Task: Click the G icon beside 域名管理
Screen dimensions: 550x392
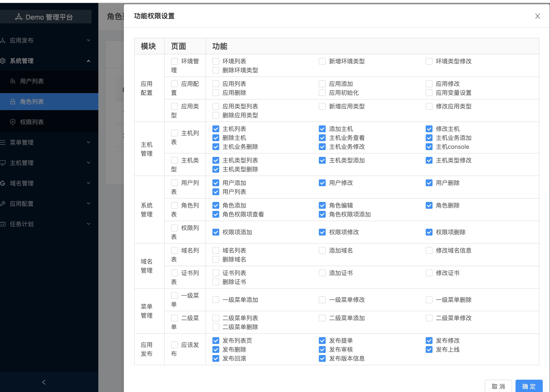Action: point(3,183)
